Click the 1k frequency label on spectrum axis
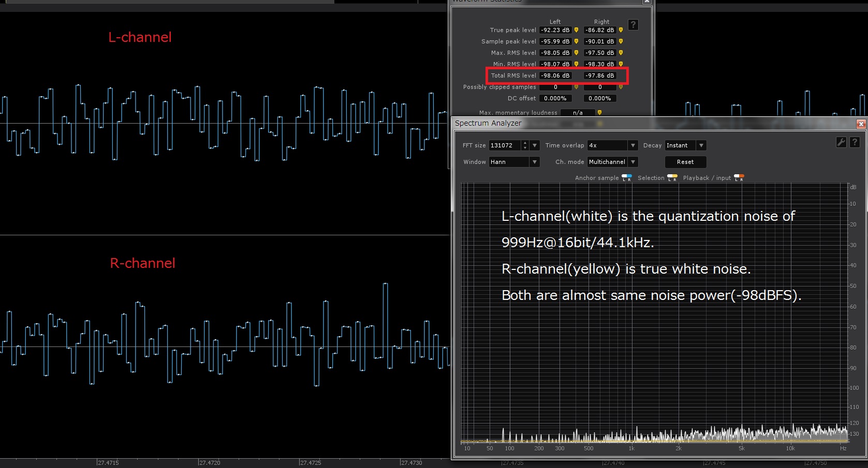 pos(631,448)
